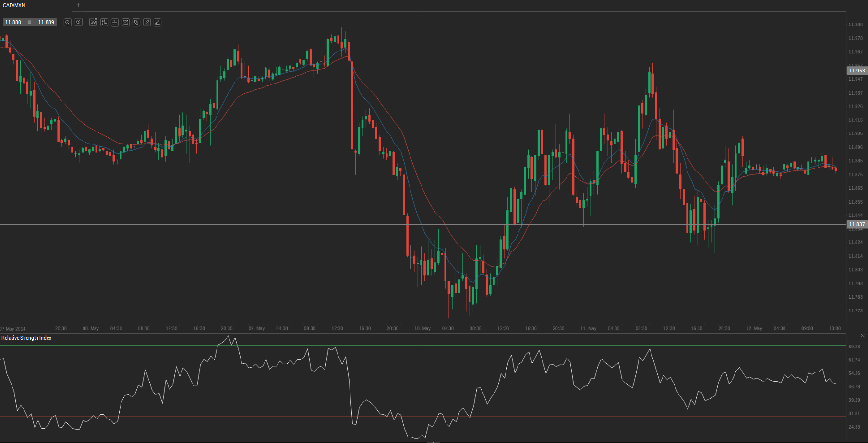Switch to the CAD/MXN chart tab

[x=14, y=5]
